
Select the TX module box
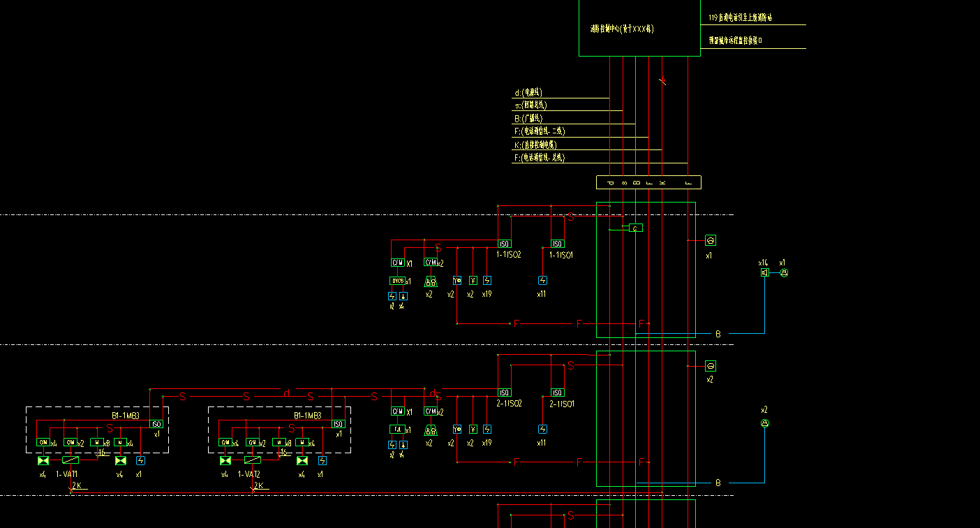pyautogui.click(x=397, y=430)
